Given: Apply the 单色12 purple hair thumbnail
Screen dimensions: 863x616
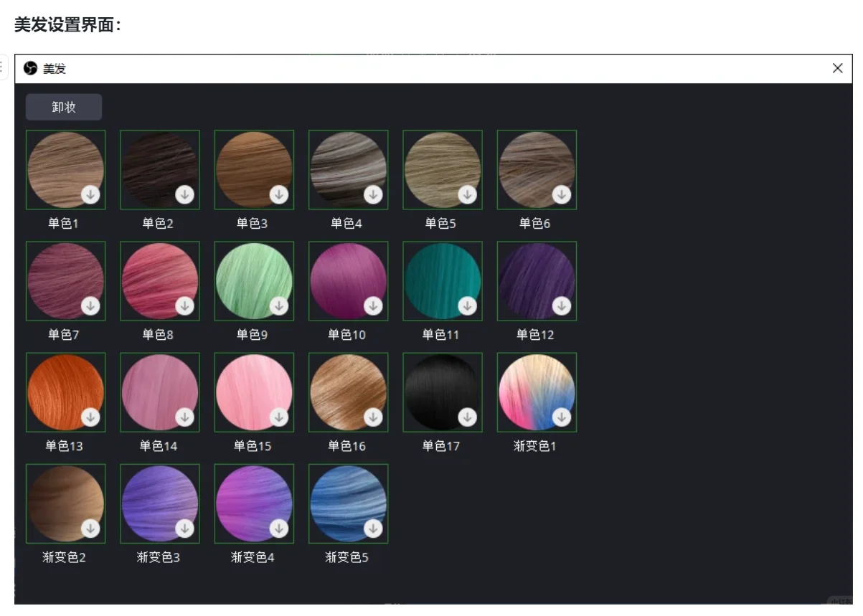Looking at the screenshot, I should pos(537,281).
